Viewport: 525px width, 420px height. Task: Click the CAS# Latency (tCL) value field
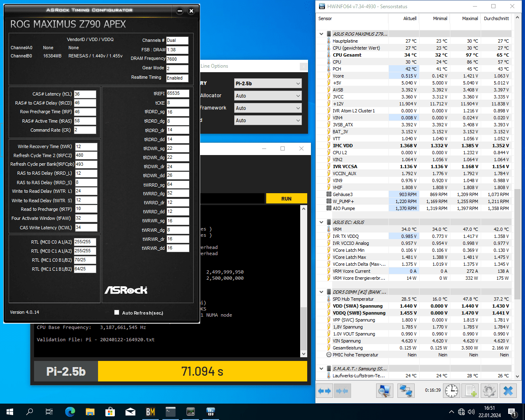tap(85, 94)
